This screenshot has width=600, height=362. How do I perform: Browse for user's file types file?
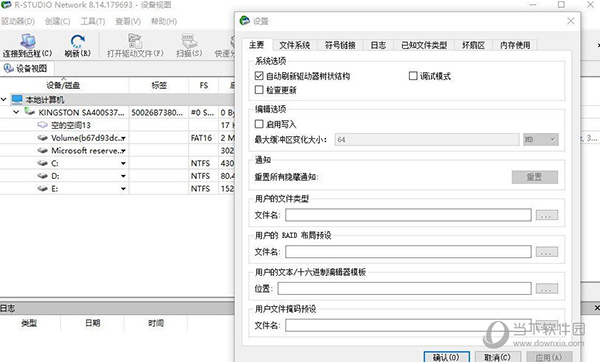546,215
